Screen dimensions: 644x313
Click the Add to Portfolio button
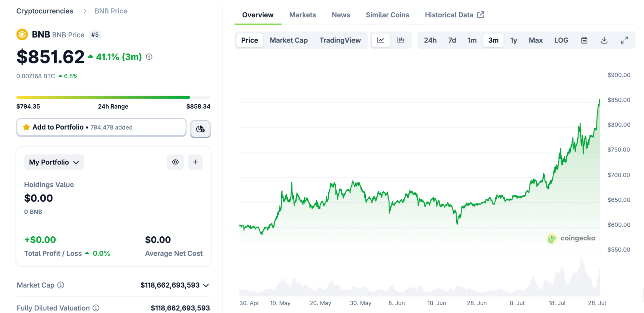click(x=101, y=127)
